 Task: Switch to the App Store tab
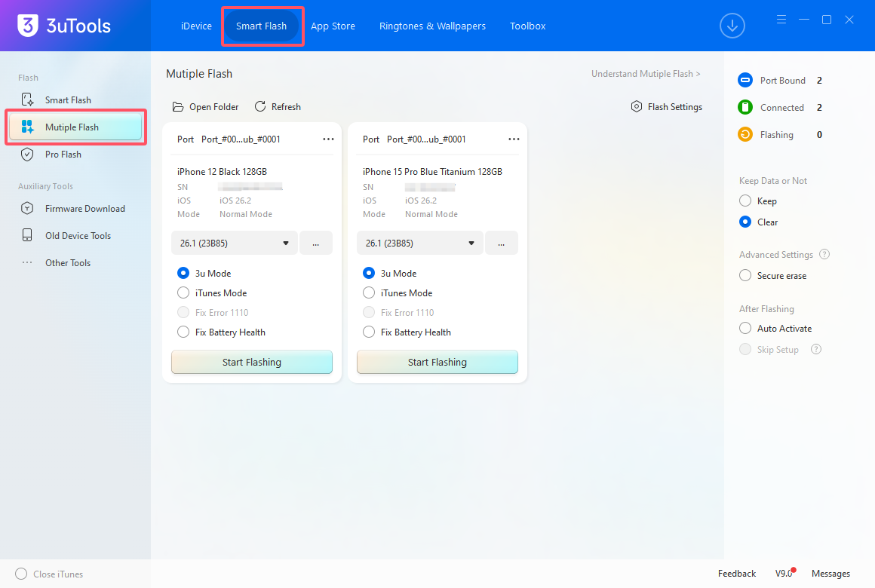pyautogui.click(x=333, y=26)
